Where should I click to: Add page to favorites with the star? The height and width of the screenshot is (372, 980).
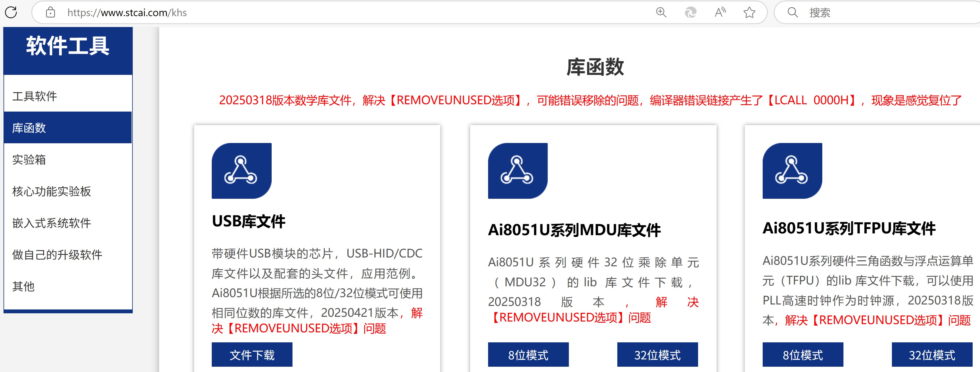click(x=749, y=13)
